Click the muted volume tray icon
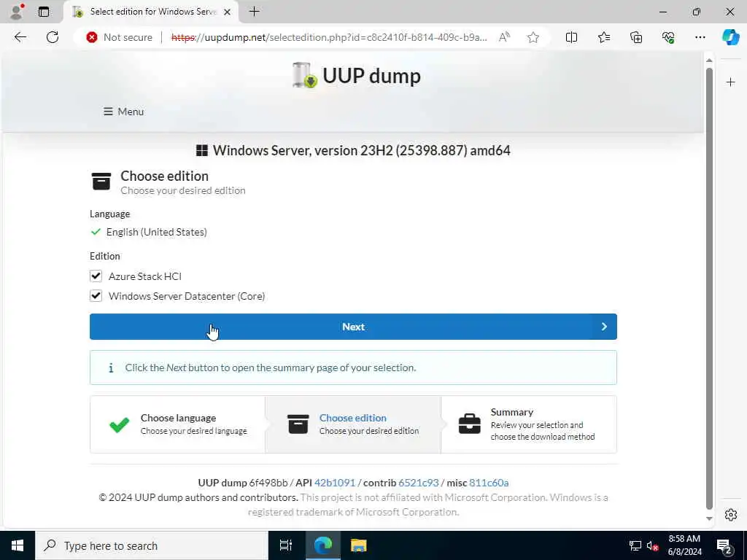Viewport: 747px width, 560px height. (652, 545)
